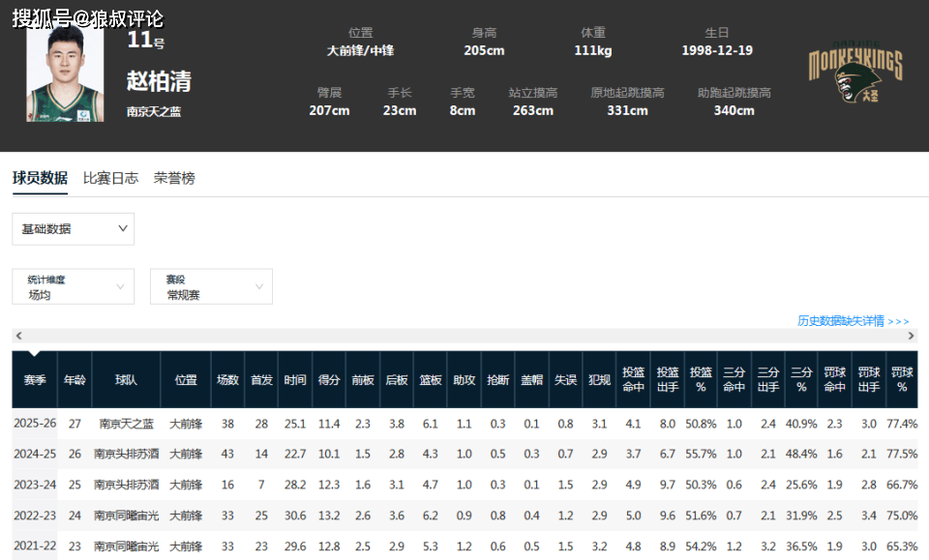
Task: Expand the 统计维度 场均 selector
Action: pyautogui.click(x=73, y=286)
